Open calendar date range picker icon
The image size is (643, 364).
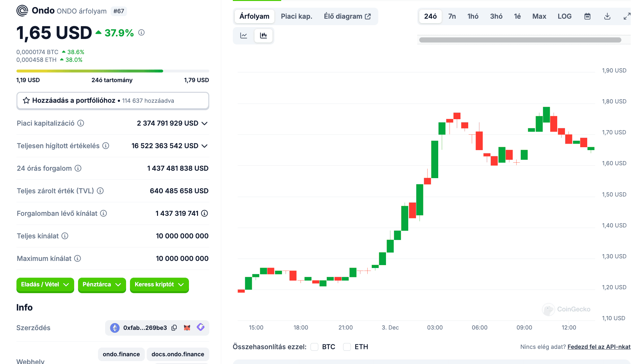(588, 16)
